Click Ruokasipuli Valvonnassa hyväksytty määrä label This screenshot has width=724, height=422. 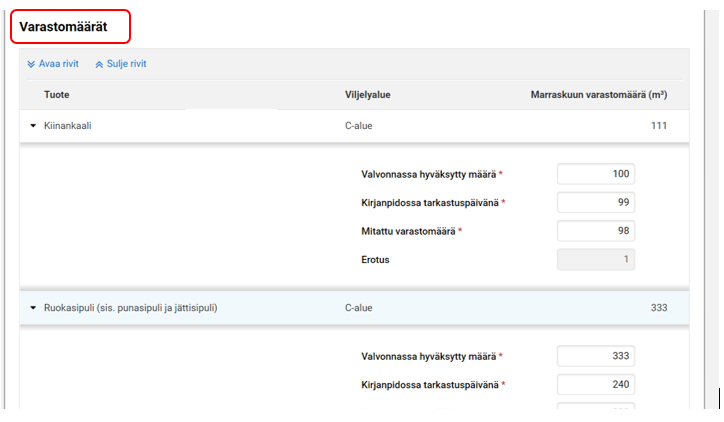pyautogui.click(x=428, y=356)
